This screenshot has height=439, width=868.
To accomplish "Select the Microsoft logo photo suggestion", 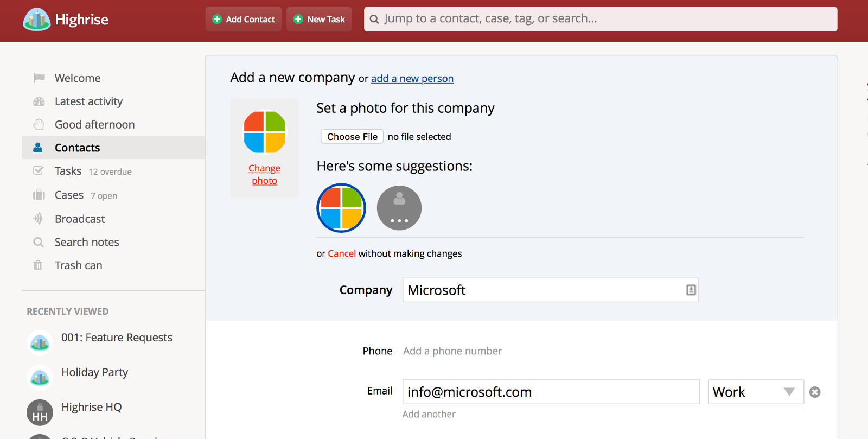I will pos(341,208).
